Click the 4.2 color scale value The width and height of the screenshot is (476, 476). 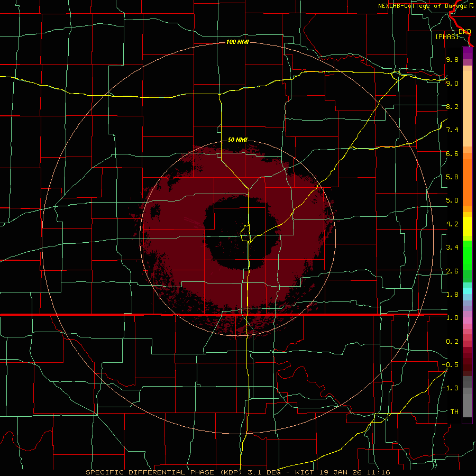coord(452,224)
